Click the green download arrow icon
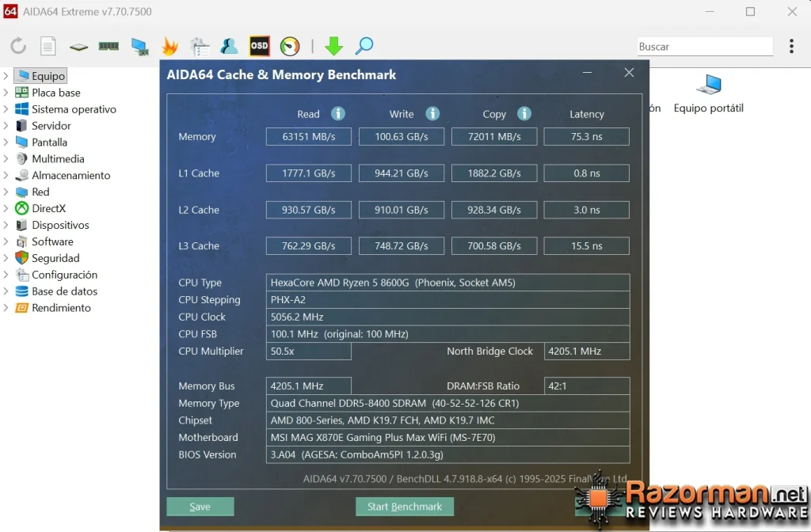This screenshot has width=811, height=532. [333, 46]
